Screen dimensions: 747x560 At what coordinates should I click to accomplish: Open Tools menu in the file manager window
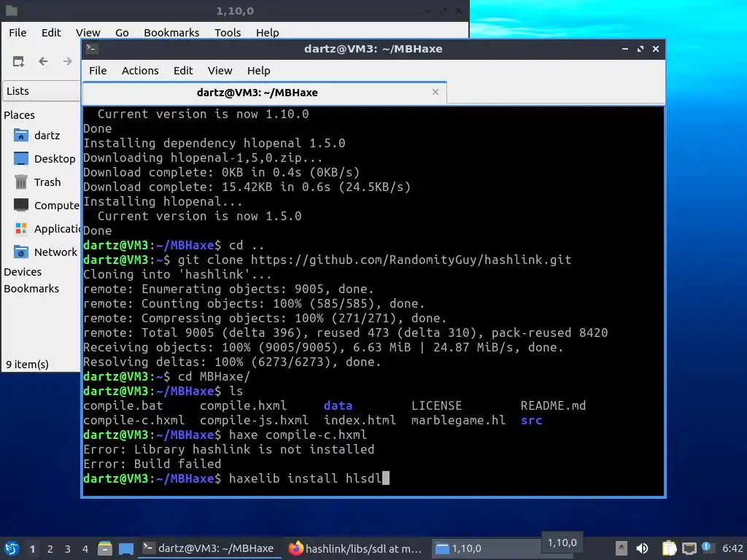[228, 32]
